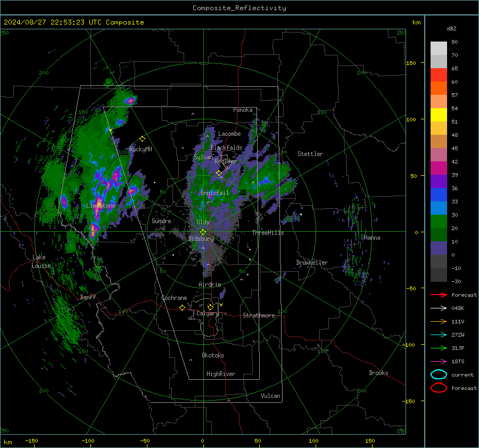Select the magenta 18TS arrow legend entry

point(439,361)
